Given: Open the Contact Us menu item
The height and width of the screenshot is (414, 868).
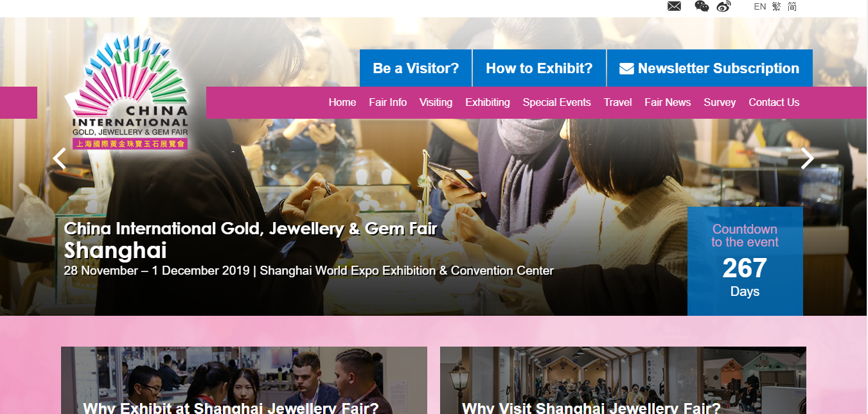Looking at the screenshot, I should click(x=774, y=102).
